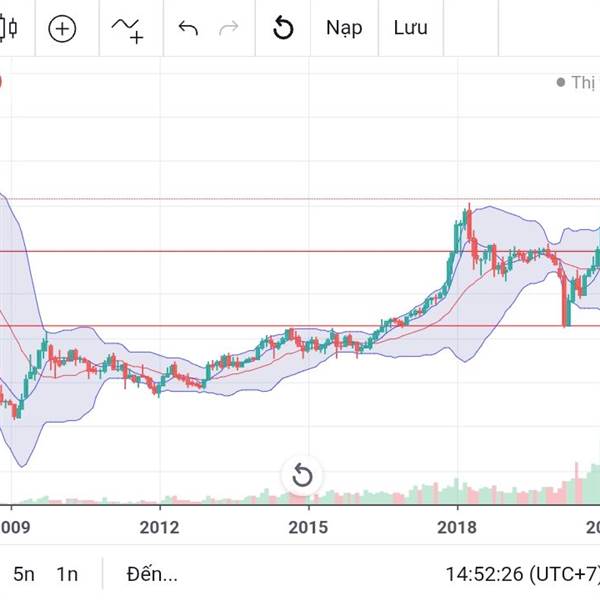Screen dimensions: 600x600
Task: Click the reset chart icon in toolbar
Action: [283, 28]
